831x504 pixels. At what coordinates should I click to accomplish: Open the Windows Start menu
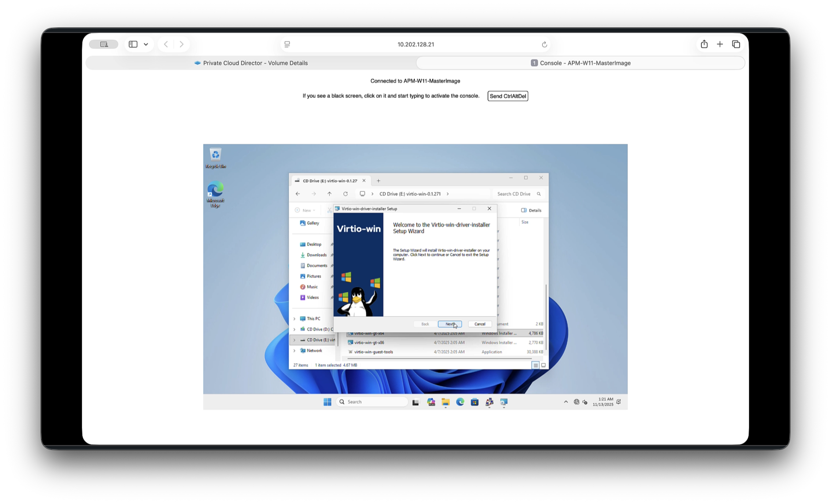327,402
